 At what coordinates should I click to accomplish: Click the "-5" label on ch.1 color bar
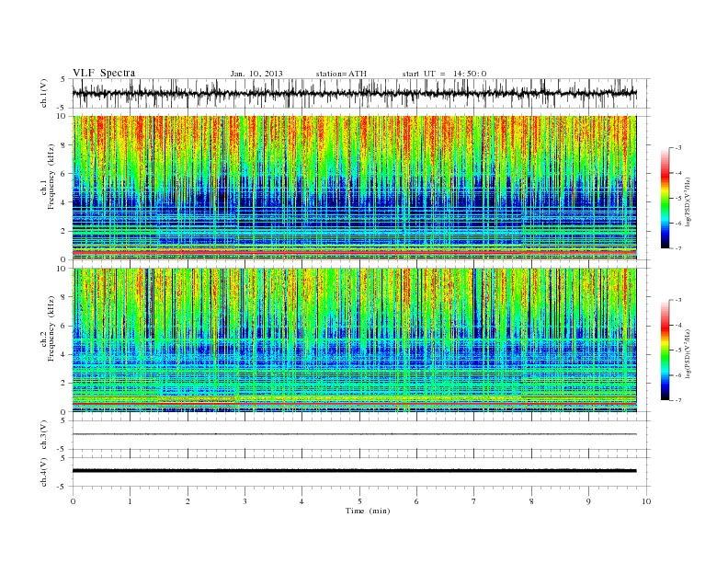click(678, 199)
